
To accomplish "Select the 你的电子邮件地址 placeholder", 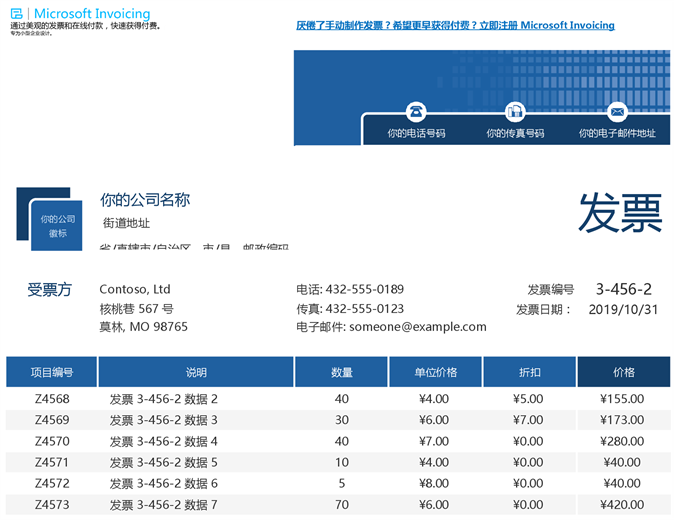I will 617,133.
